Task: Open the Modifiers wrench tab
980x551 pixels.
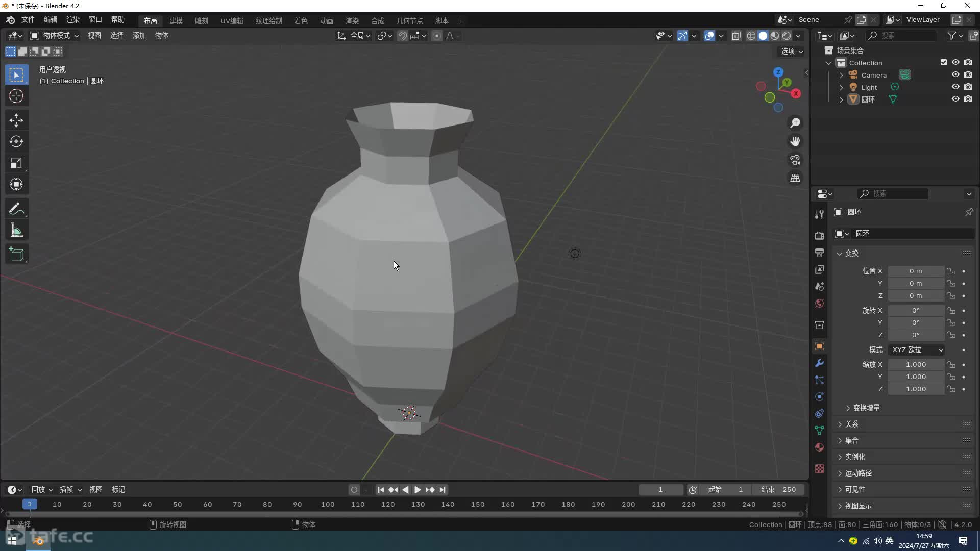Action: tap(819, 363)
